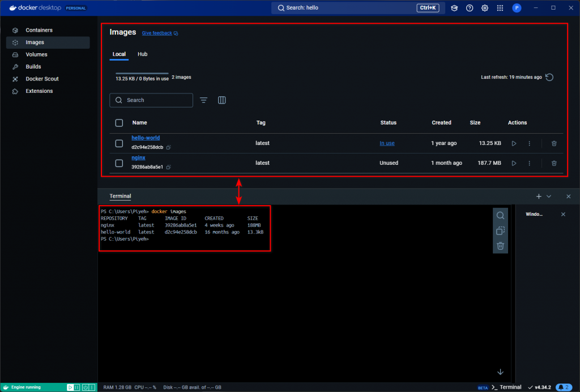
Task: Go to Containers in the sidebar
Action: pos(48,31)
